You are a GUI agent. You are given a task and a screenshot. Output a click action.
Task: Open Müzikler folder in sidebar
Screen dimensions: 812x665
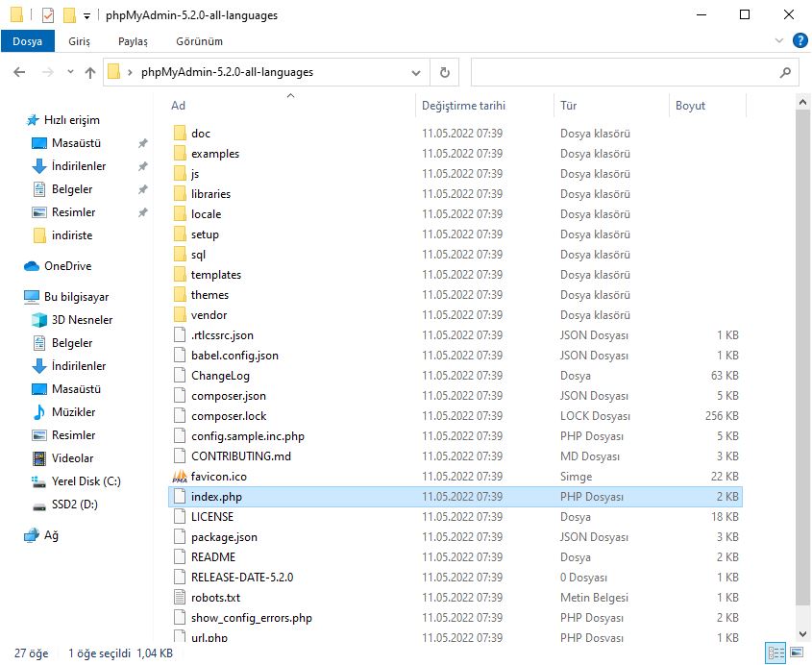(x=74, y=412)
